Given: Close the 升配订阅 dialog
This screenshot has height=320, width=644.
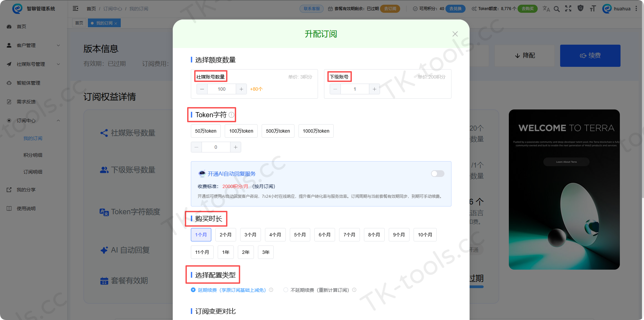Looking at the screenshot, I should (455, 34).
